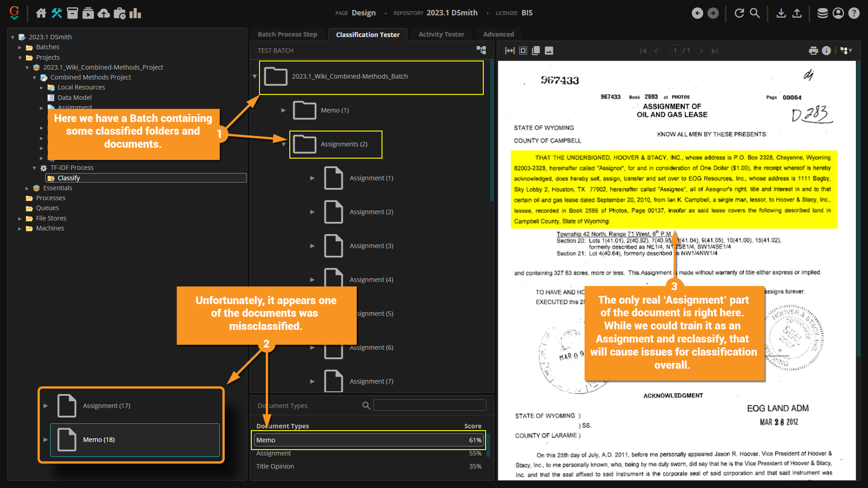Click the Design tools wrench icon

(x=57, y=13)
